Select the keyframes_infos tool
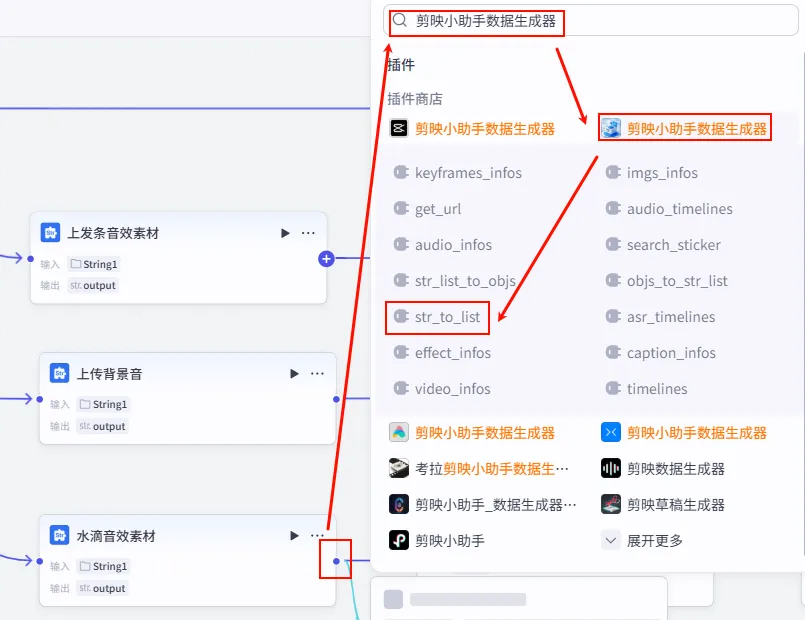 click(x=468, y=173)
